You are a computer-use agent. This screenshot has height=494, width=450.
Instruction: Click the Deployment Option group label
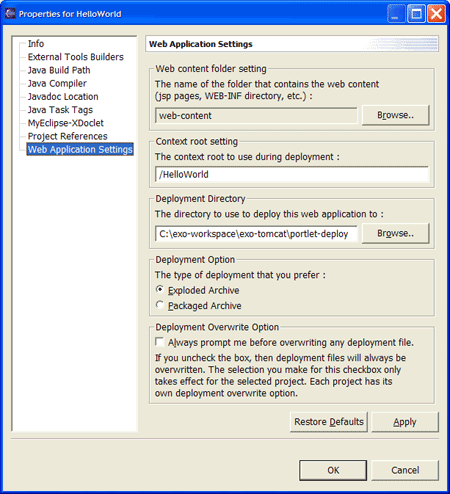pyautogui.click(x=195, y=260)
